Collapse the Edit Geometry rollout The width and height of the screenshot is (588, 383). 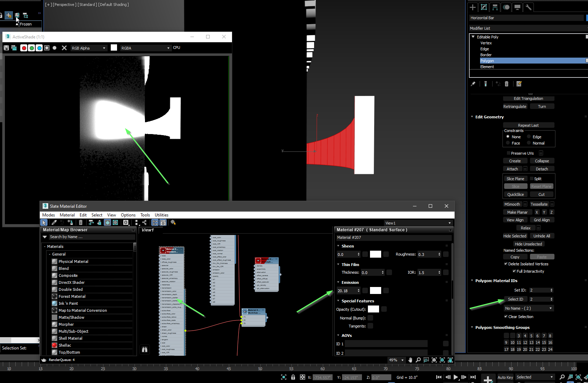coord(472,117)
